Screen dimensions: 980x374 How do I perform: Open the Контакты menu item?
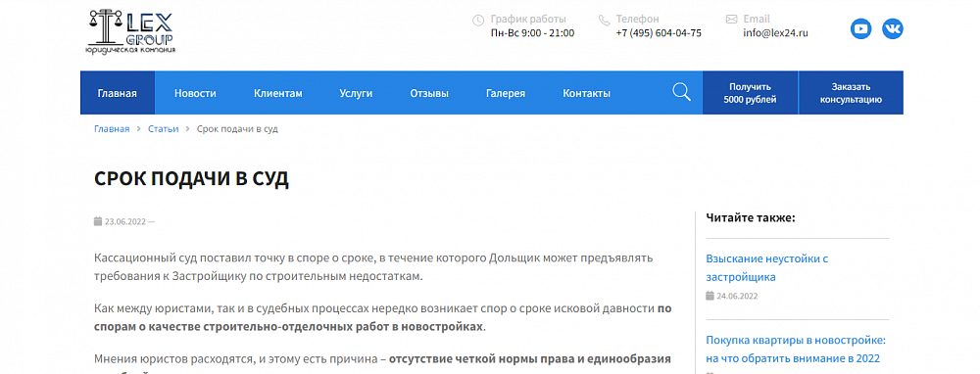pyautogui.click(x=586, y=94)
